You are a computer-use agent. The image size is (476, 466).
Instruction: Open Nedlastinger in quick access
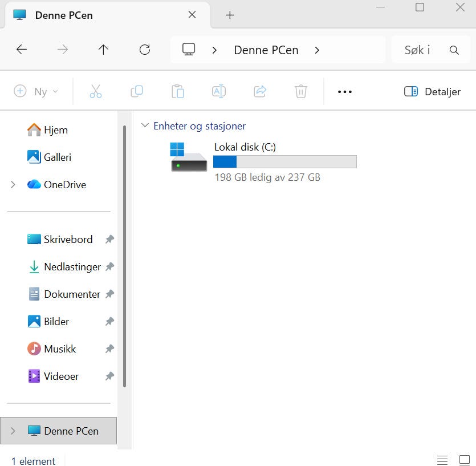click(64, 267)
